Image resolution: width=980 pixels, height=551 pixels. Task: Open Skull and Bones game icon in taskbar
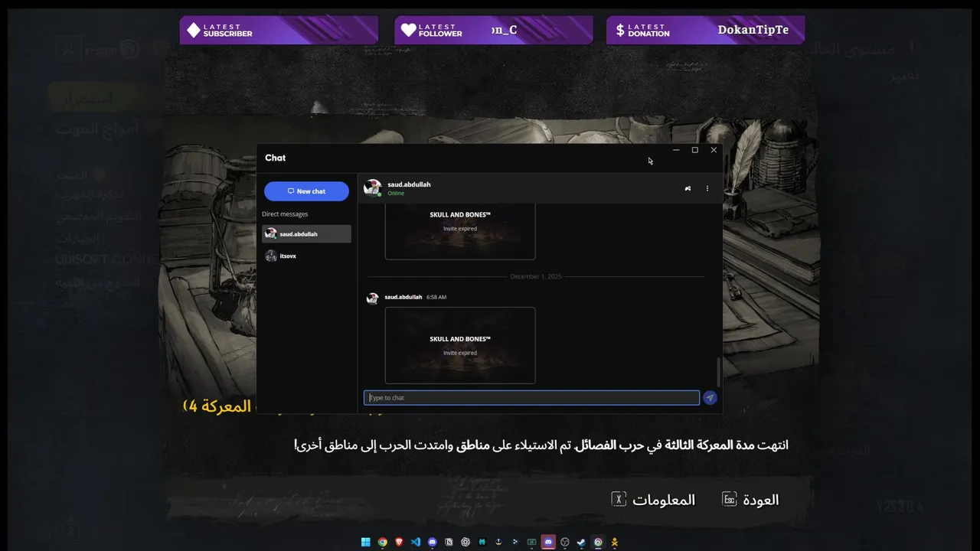614,542
